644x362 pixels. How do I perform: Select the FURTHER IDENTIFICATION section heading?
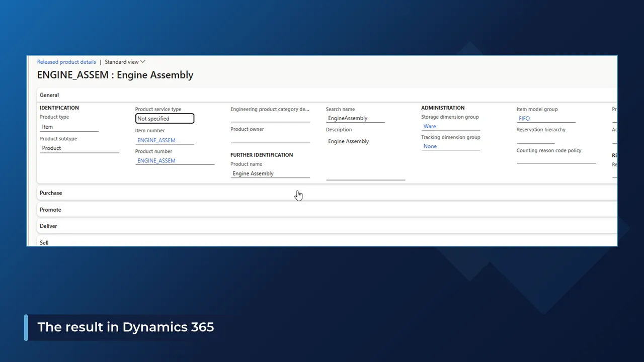(x=262, y=155)
